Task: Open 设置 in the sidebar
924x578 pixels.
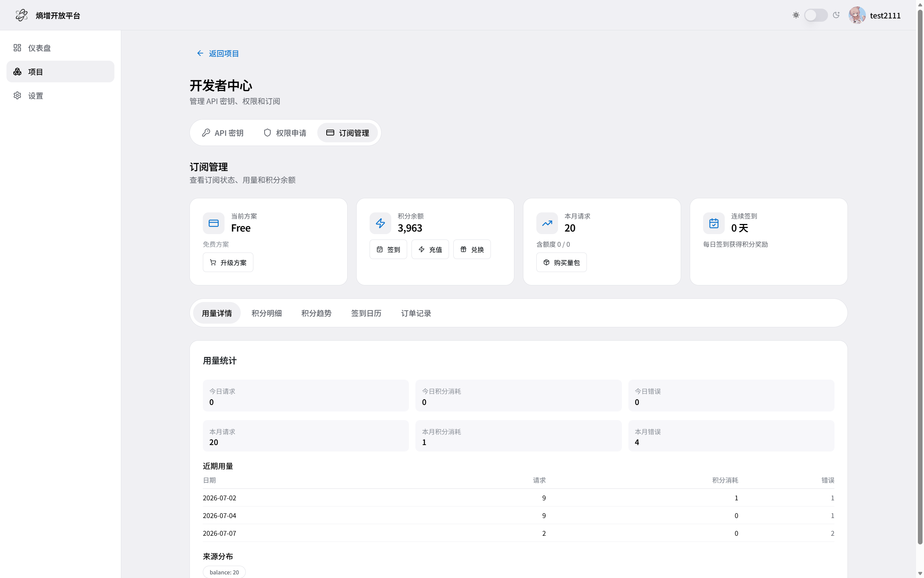Action: (x=60, y=96)
